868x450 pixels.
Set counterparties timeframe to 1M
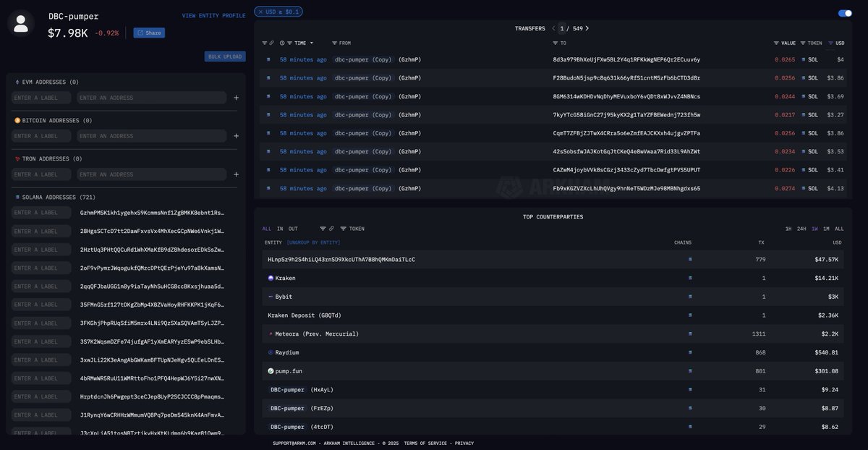pos(826,229)
